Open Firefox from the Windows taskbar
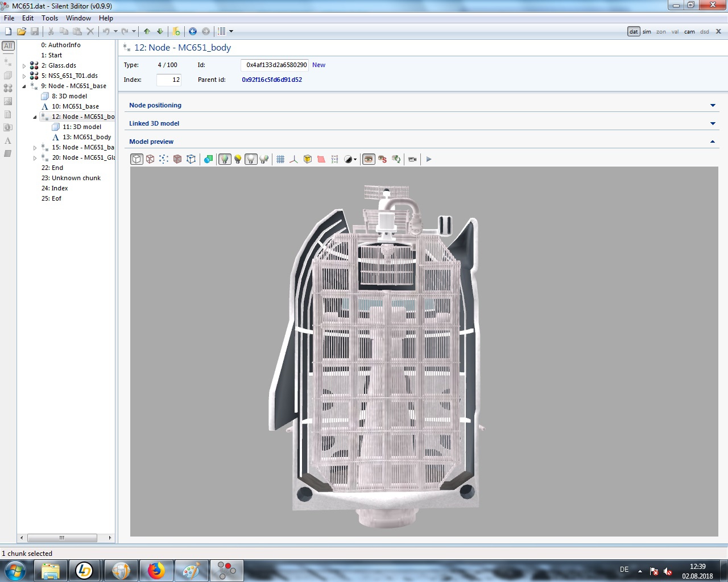 pos(156,570)
